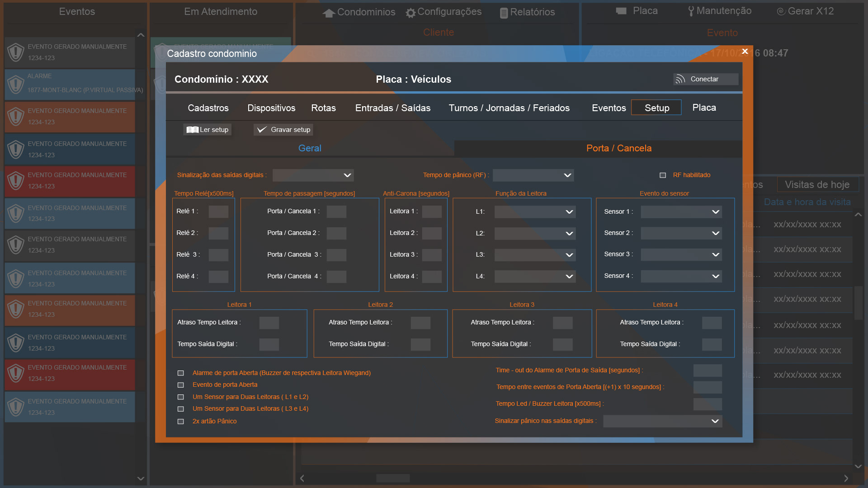Expand the L3 Função da Leitora dropdown

tap(535, 255)
